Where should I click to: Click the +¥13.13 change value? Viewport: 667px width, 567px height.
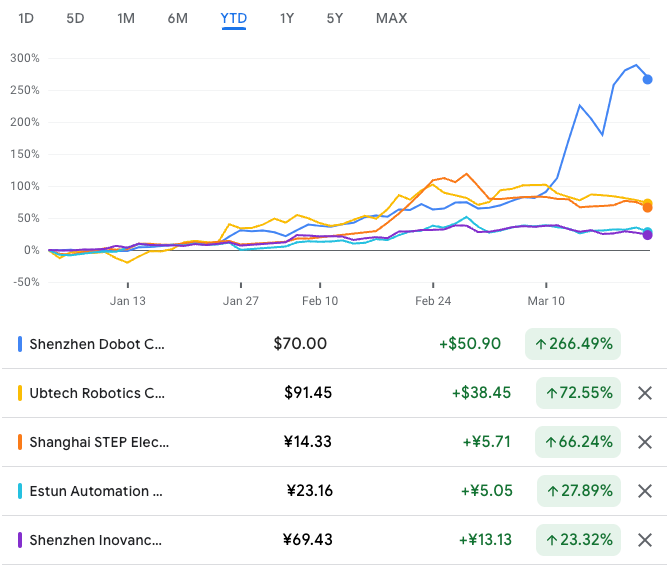click(x=485, y=540)
